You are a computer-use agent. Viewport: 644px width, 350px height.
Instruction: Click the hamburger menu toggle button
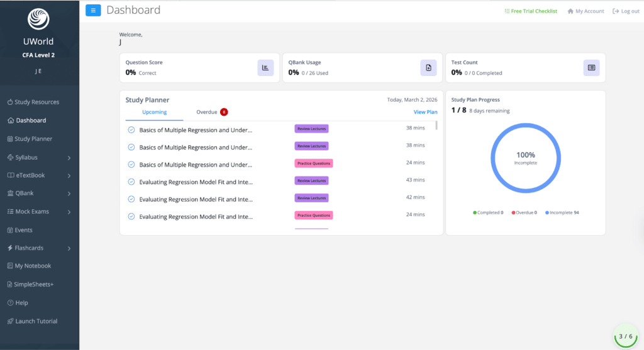[x=93, y=10]
